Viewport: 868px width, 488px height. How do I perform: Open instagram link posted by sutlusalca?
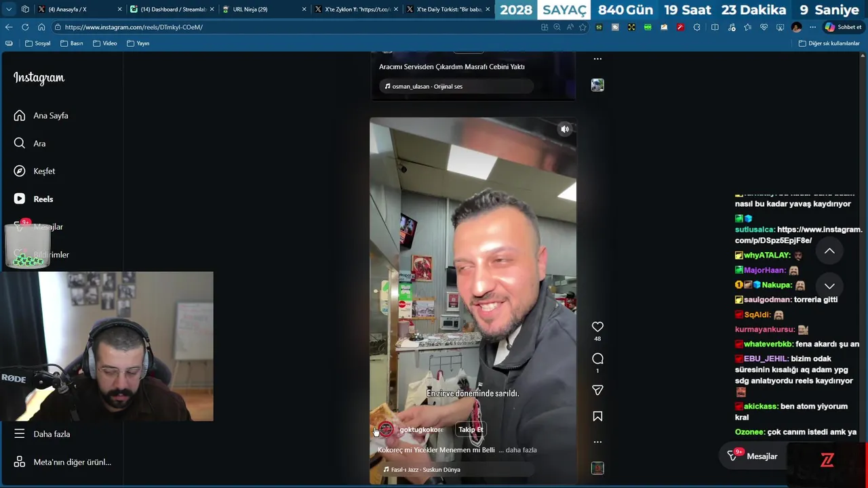pyautogui.click(x=798, y=235)
